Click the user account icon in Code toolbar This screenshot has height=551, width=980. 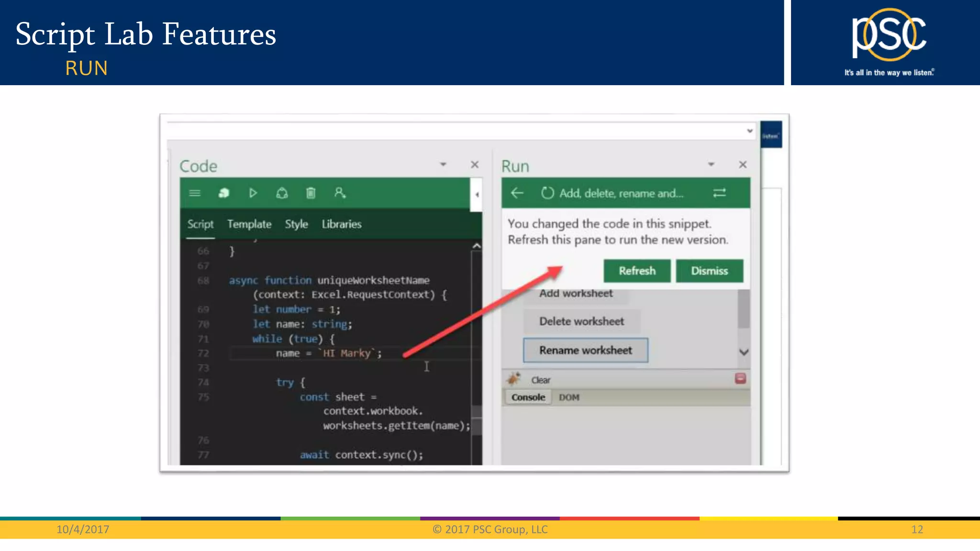point(340,193)
